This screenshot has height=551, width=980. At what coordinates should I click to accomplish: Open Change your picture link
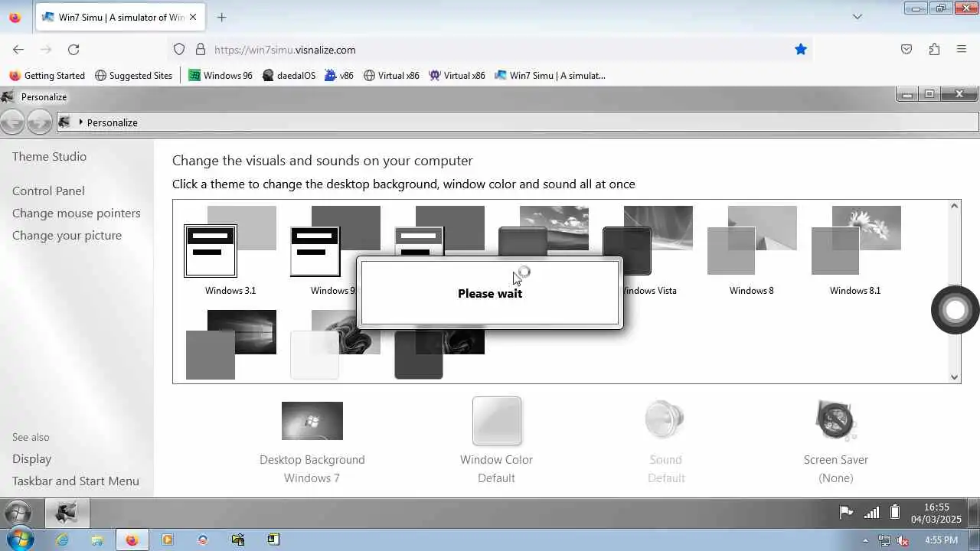pyautogui.click(x=67, y=235)
